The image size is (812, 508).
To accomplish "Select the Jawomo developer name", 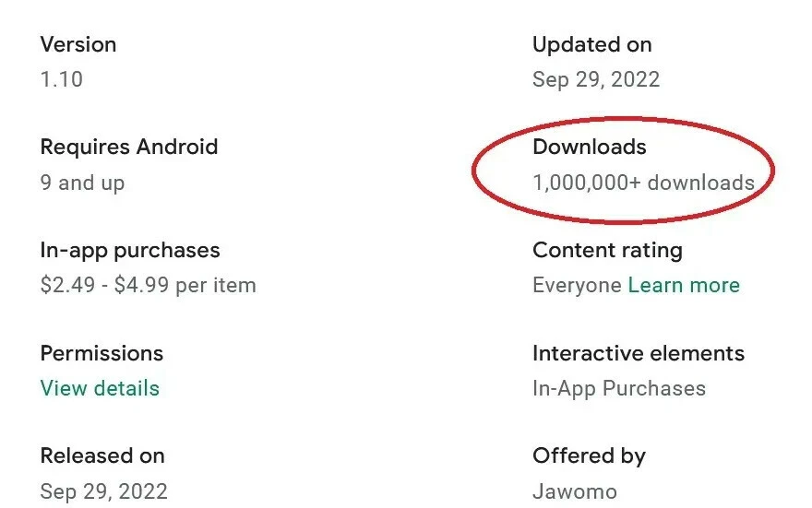I will coord(575,490).
